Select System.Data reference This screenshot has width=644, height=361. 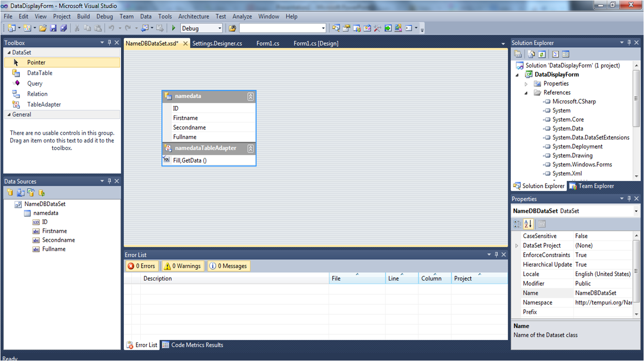click(568, 128)
